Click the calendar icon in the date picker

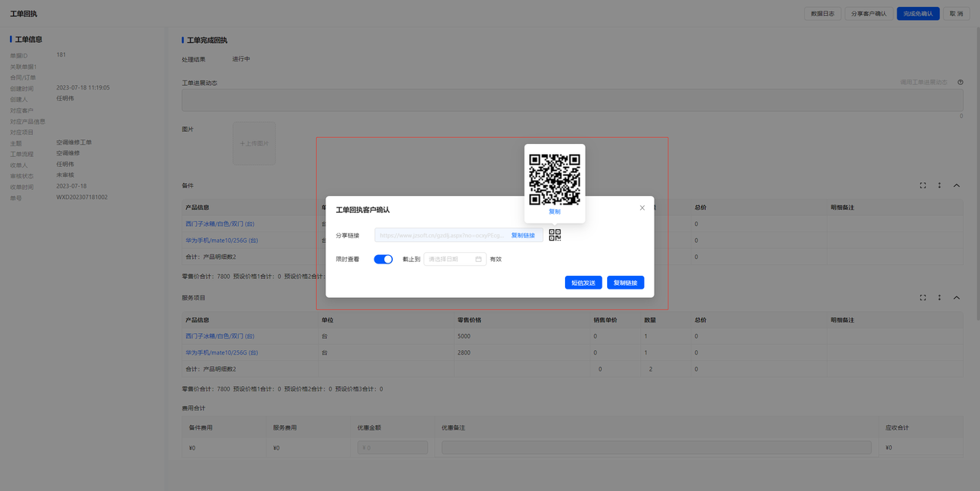pos(479,259)
